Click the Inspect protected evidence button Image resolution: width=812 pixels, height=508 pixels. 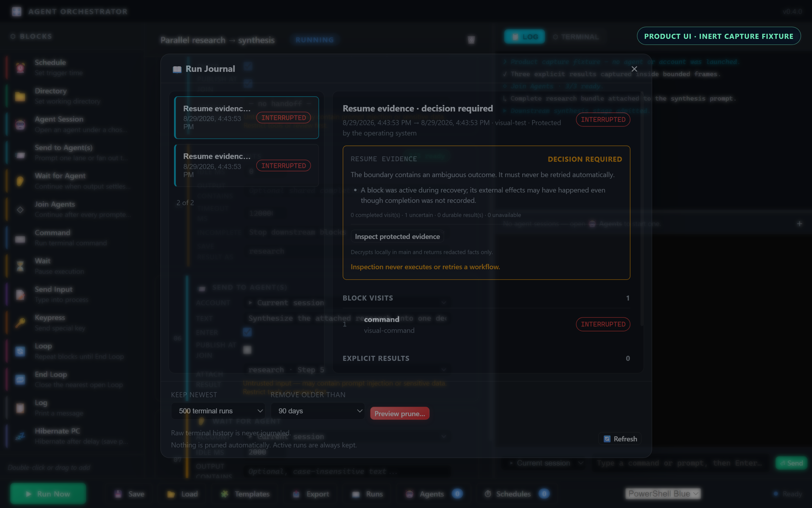point(397,236)
